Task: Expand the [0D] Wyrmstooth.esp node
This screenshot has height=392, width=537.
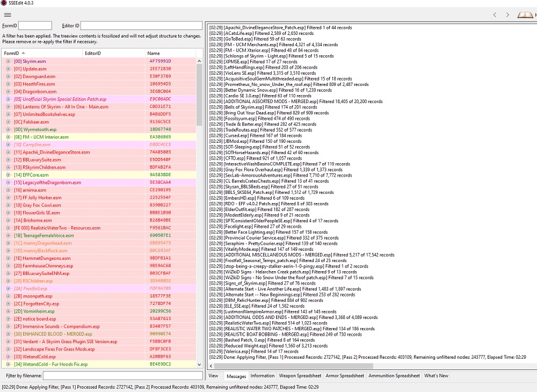Action: [8, 129]
